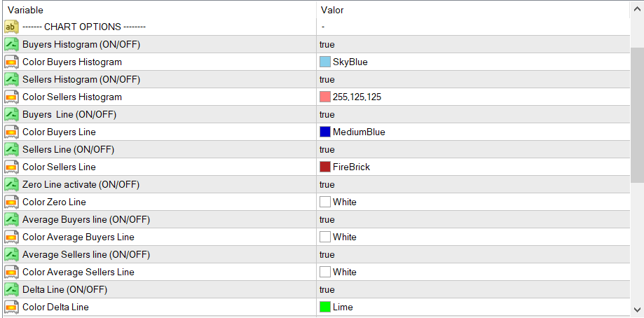Click the Zero Line activate boolean icon

[11, 184]
